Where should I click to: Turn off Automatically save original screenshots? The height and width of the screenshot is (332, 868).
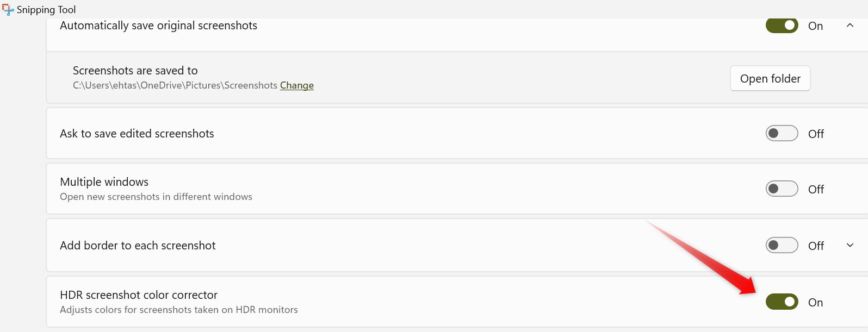click(x=782, y=26)
